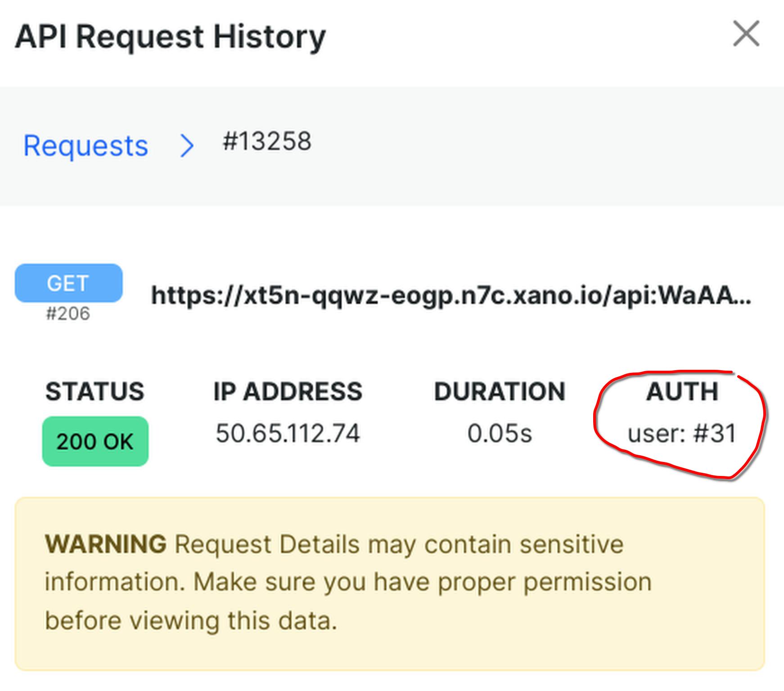The height and width of the screenshot is (691, 784).
Task: Click the truncated xano.io request URL
Action: point(451,296)
